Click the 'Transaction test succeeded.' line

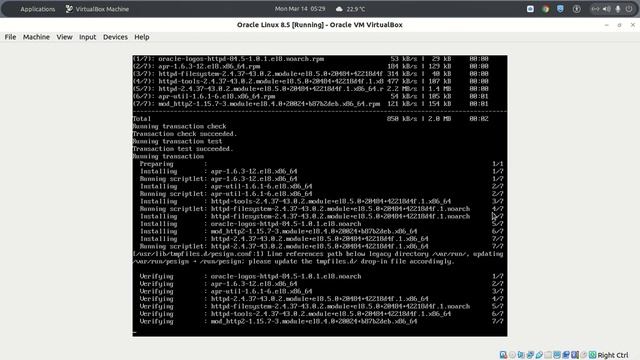[183, 149]
